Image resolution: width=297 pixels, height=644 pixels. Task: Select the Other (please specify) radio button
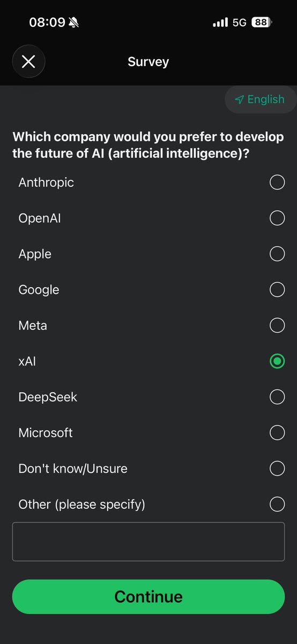(x=277, y=504)
